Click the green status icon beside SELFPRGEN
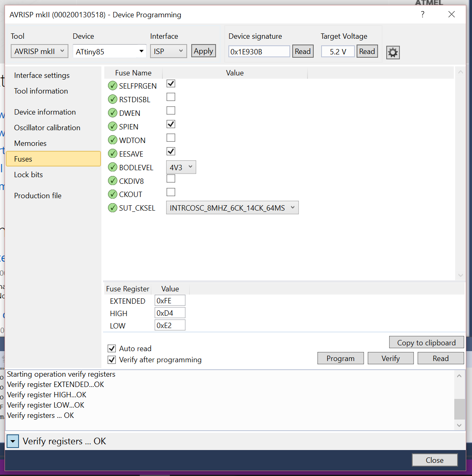The height and width of the screenshot is (476, 472). tap(113, 86)
